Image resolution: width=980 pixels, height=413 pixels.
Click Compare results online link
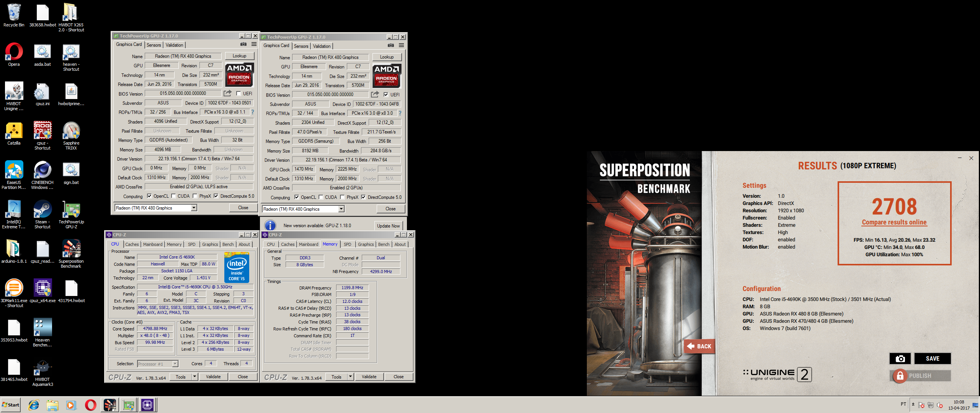[894, 222]
